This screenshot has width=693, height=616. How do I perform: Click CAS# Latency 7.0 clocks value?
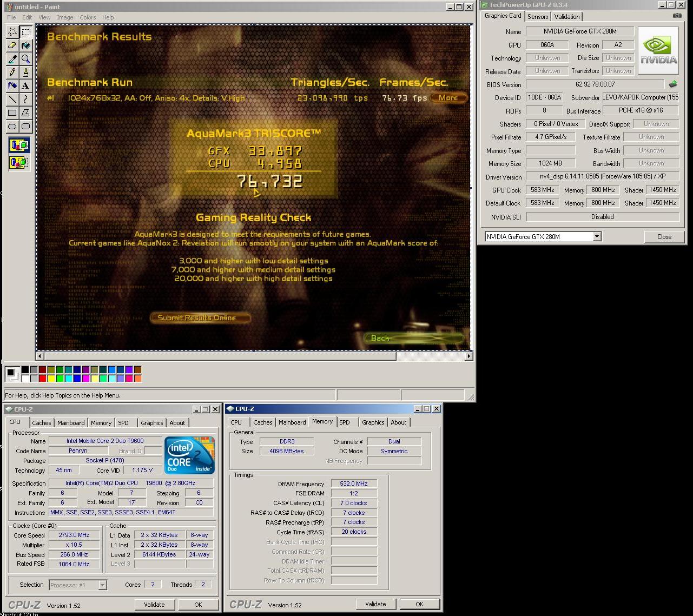tap(354, 503)
